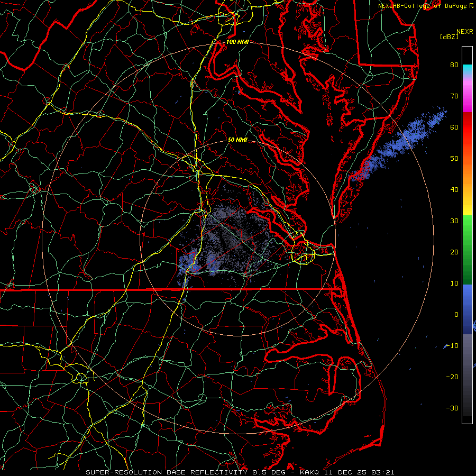Click the 30 value on dBZ scale
476x476 pixels.
point(454,221)
